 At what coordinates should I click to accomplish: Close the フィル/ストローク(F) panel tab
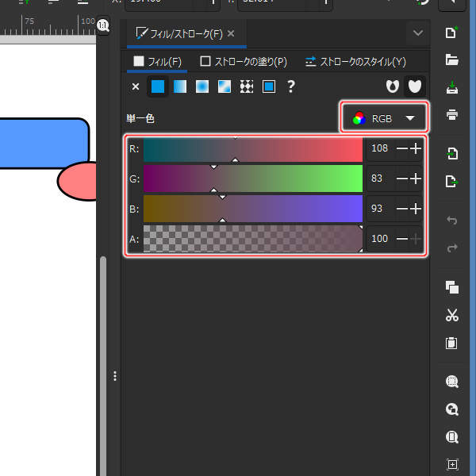click(x=231, y=34)
